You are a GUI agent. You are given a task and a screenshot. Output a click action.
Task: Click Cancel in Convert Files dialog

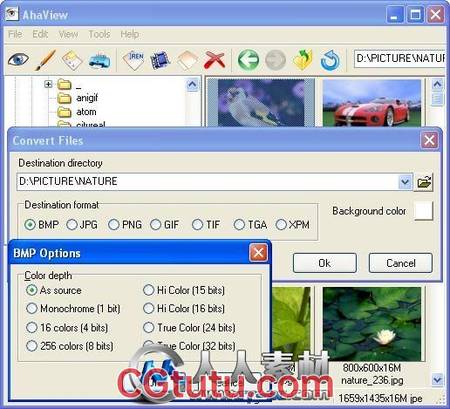pos(401,263)
